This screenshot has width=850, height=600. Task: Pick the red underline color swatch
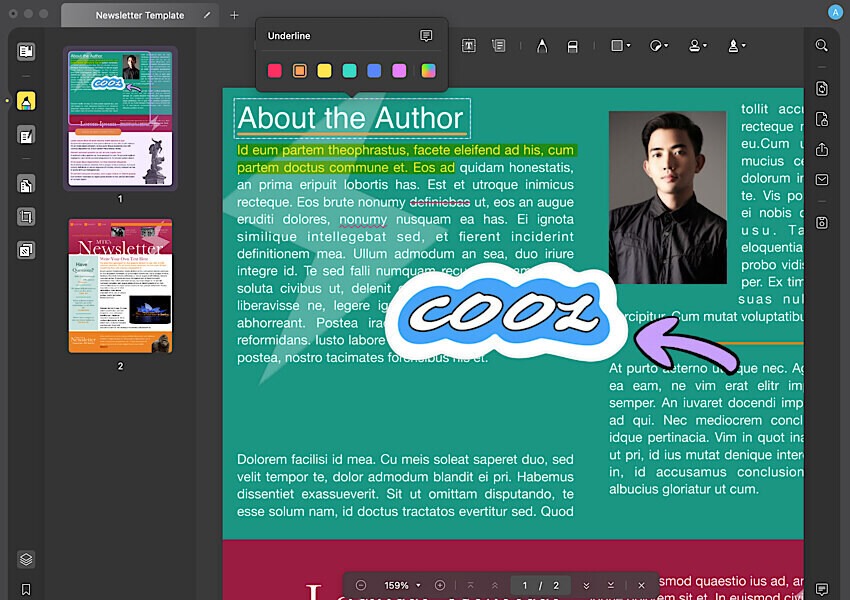click(x=274, y=71)
